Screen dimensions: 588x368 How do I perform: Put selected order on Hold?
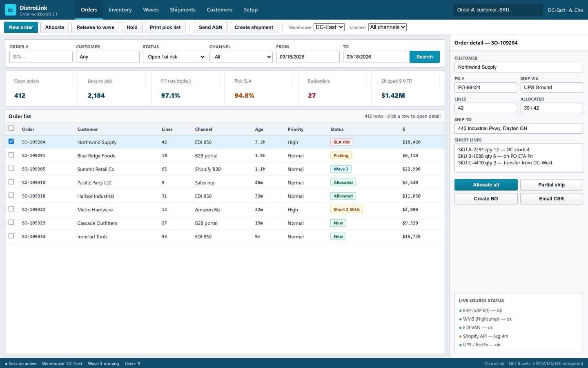[x=132, y=27]
